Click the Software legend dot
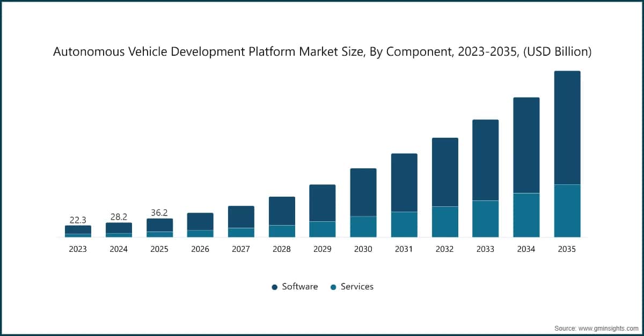The height and width of the screenshot is (336, 644). 274,287
